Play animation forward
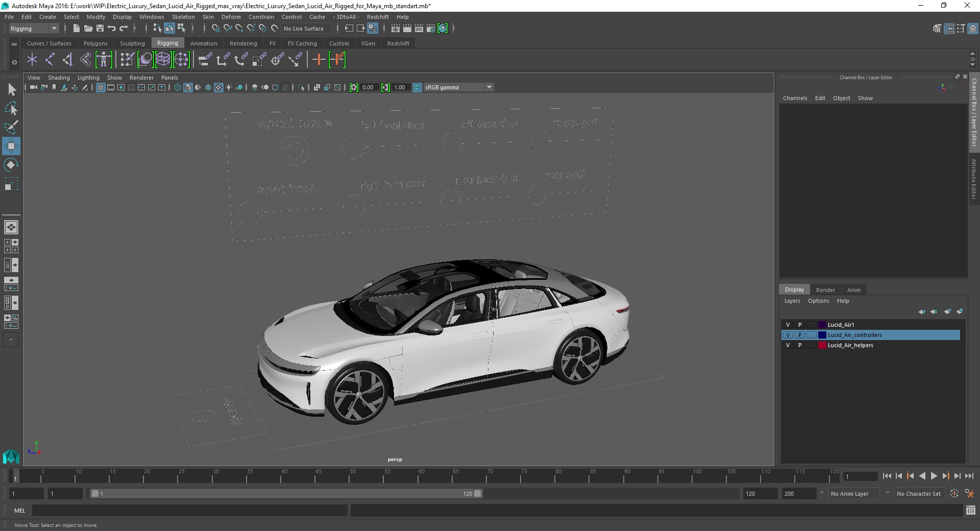Image resolution: width=980 pixels, height=531 pixels. pos(934,476)
